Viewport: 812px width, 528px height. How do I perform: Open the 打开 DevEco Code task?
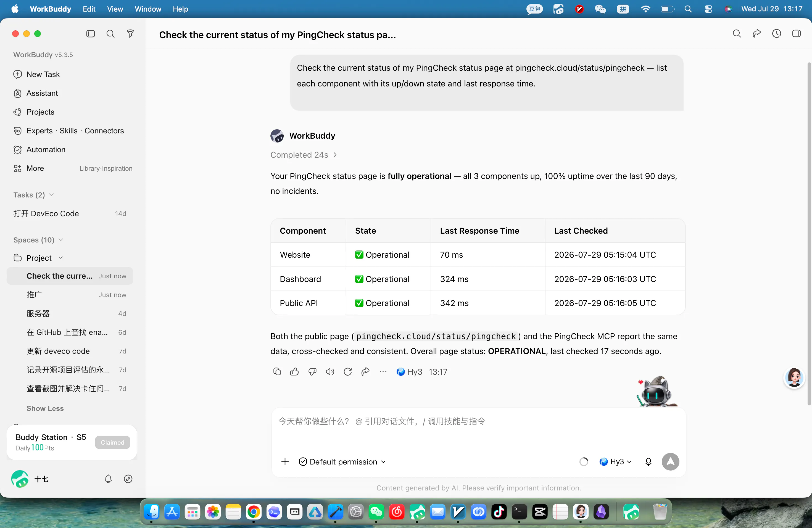click(x=70, y=213)
